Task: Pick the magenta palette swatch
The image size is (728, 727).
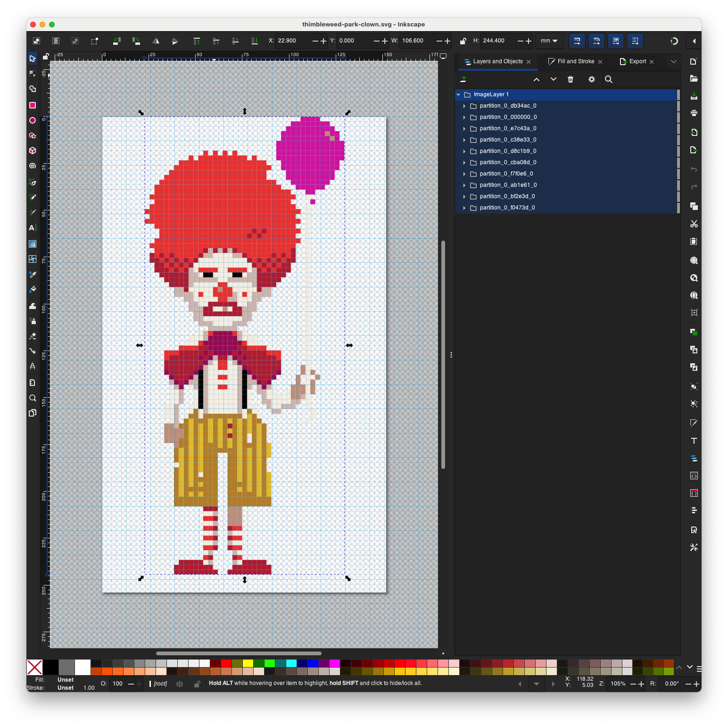Action: (x=335, y=663)
